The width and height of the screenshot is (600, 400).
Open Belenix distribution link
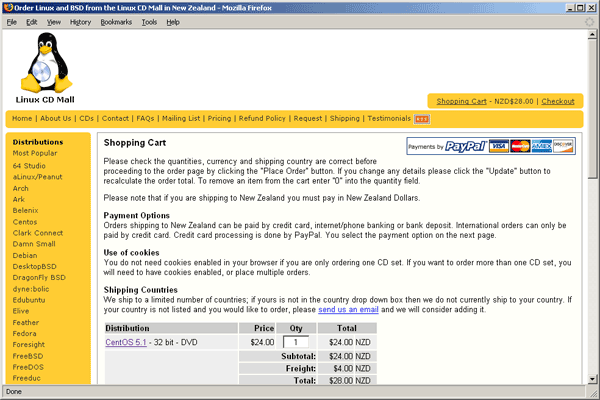(26, 211)
